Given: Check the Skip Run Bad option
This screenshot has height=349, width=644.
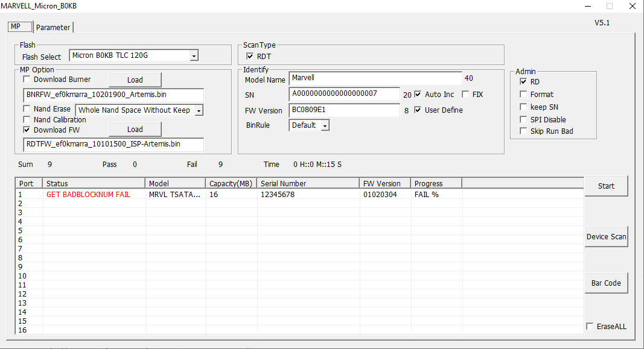Looking at the screenshot, I should [523, 131].
